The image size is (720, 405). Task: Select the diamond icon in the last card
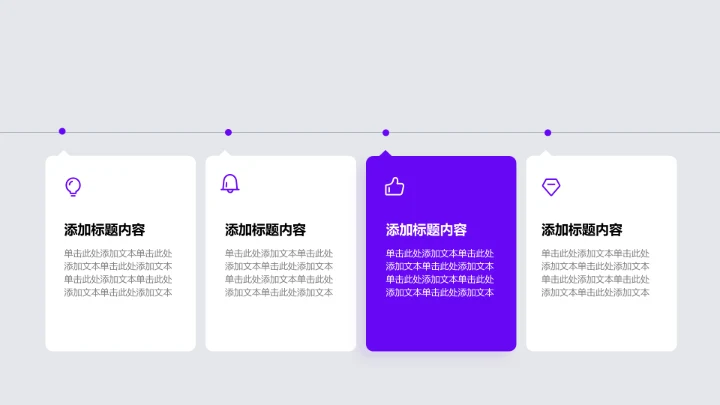pos(550,186)
